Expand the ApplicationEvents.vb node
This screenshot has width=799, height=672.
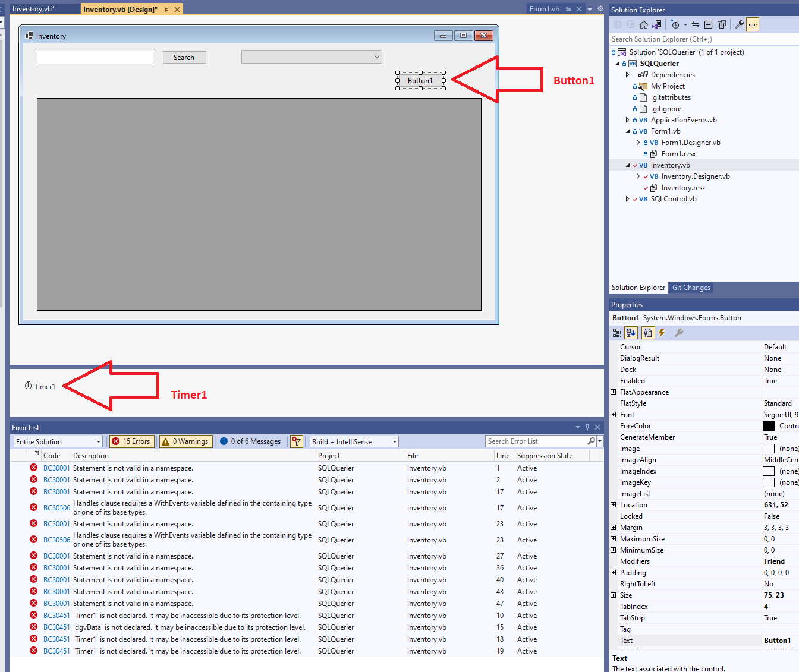click(627, 120)
